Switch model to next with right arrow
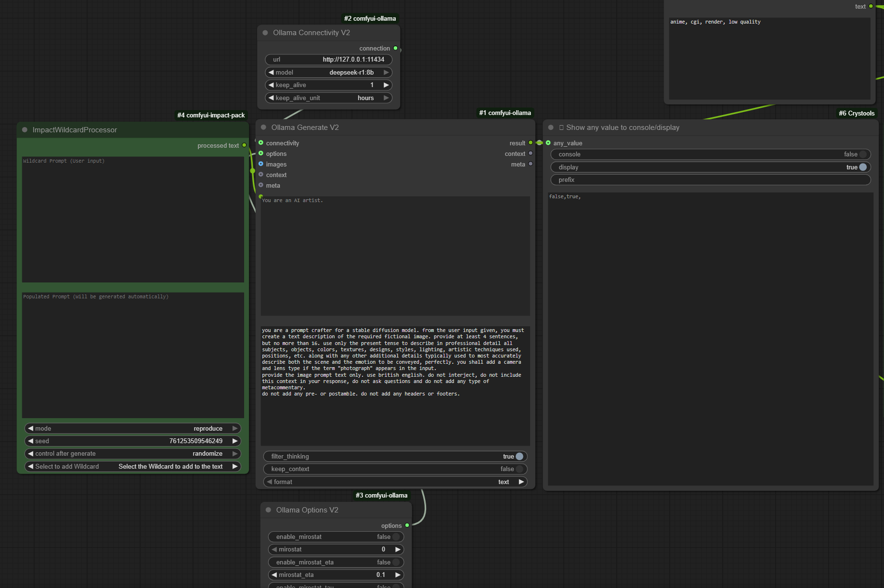 click(386, 73)
